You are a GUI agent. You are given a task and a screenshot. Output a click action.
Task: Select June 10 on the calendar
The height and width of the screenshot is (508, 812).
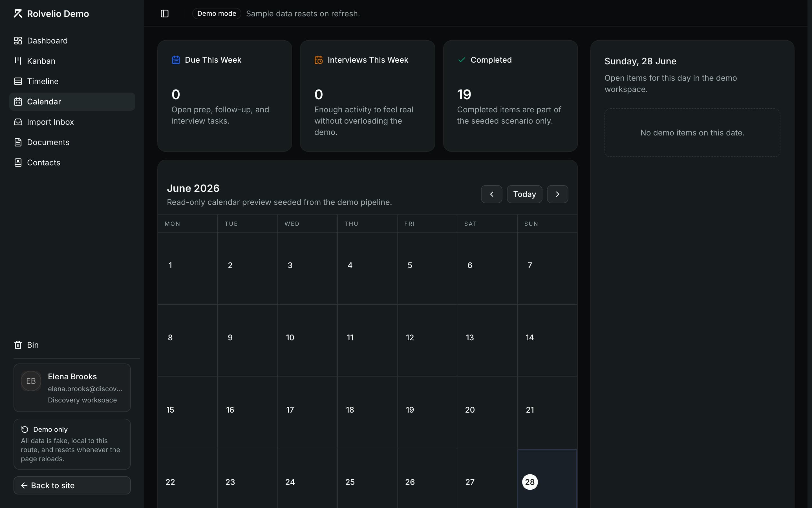click(307, 340)
